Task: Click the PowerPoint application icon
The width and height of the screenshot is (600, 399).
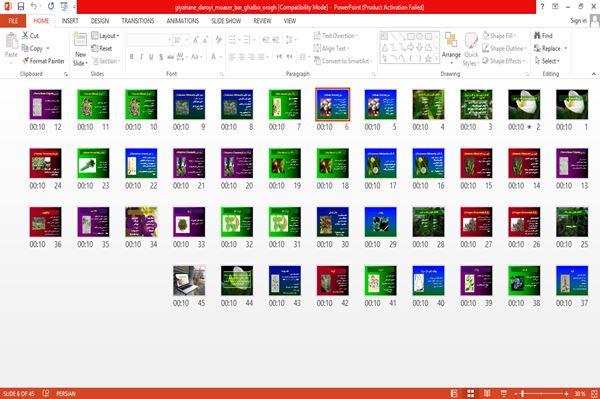Action: coord(7,6)
